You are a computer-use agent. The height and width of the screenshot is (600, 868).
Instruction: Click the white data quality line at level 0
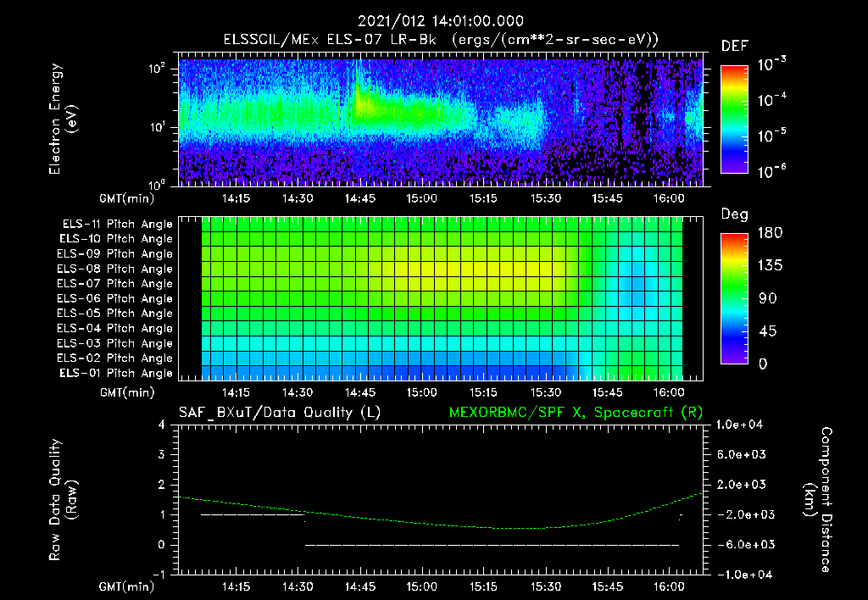pyautogui.click(x=492, y=545)
